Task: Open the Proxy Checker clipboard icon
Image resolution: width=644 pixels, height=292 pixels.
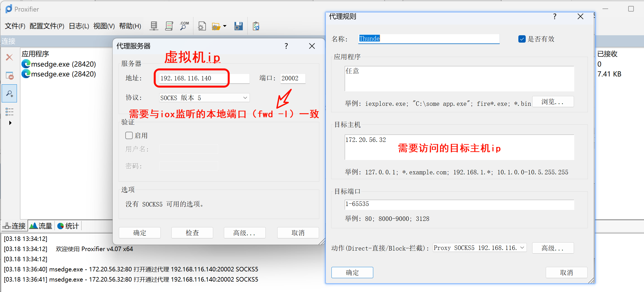Action: click(x=256, y=26)
